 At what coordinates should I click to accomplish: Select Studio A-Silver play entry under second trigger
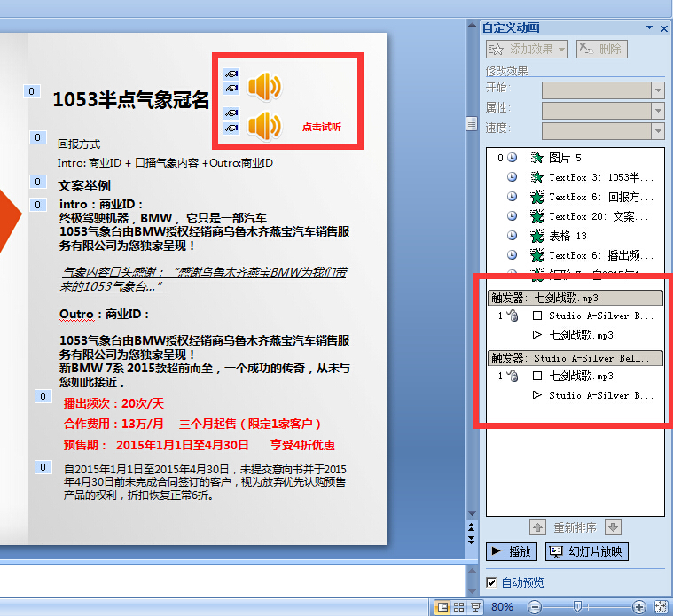(x=575, y=395)
